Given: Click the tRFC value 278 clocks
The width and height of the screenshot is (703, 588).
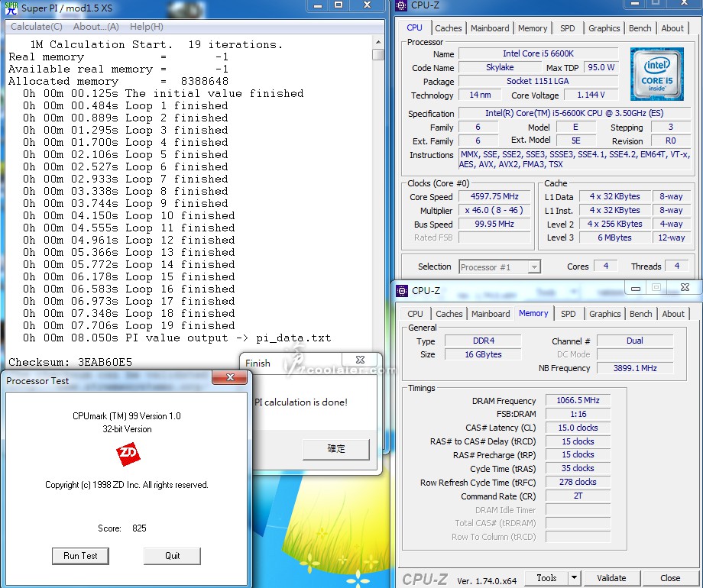Looking at the screenshot, I should click(x=578, y=482).
